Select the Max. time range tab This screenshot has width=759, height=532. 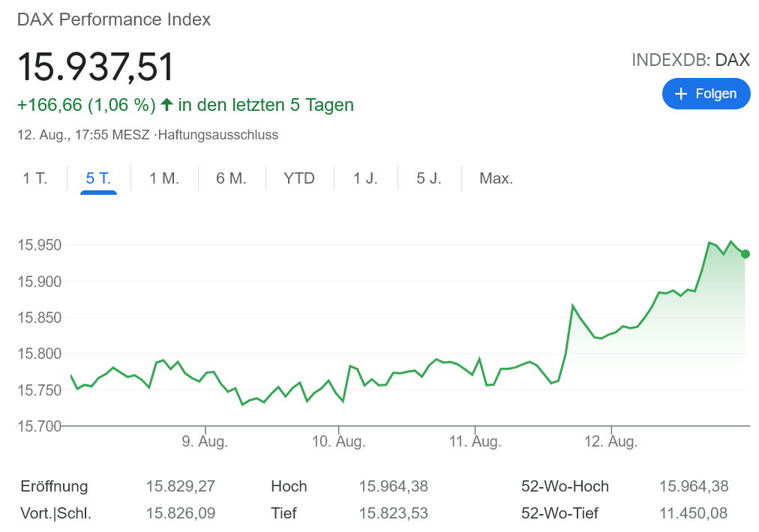click(496, 178)
